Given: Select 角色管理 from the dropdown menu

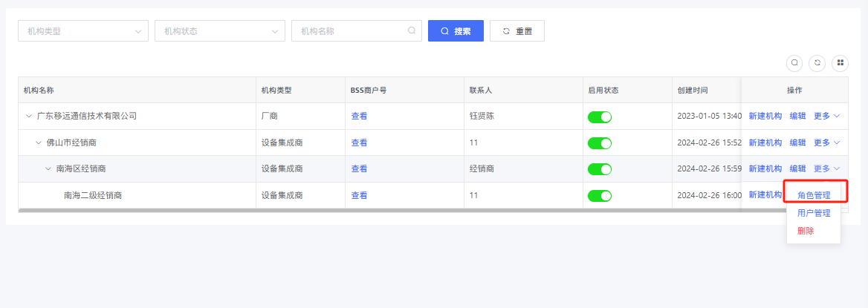Looking at the screenshot, I should click(x=814, y=196).
